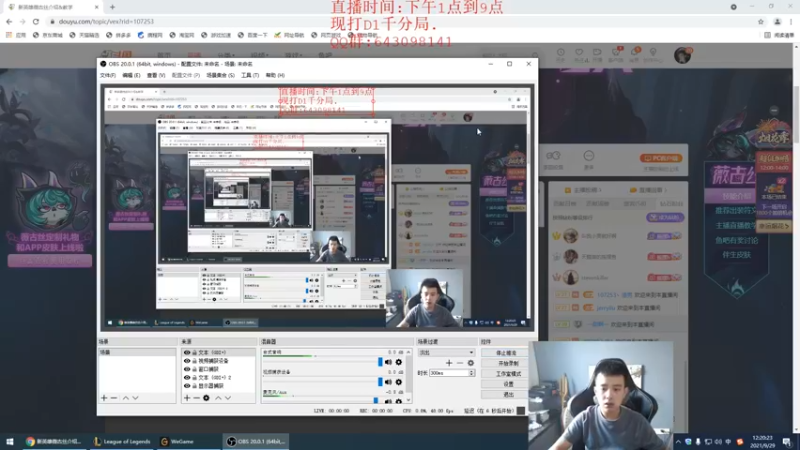Mute the 视频捕获设备 mixer channel
Screen dimensions: 800x450
click(x=388, y=382)
